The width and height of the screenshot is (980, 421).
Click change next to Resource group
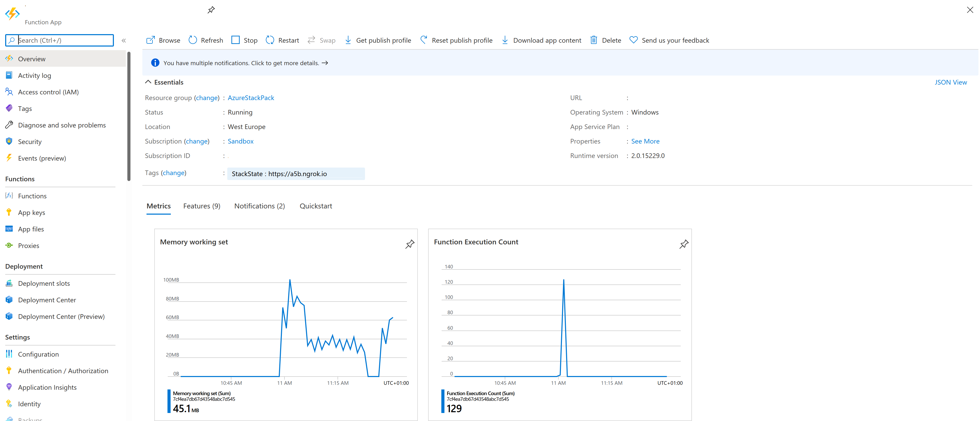click(x=207, y=98)
